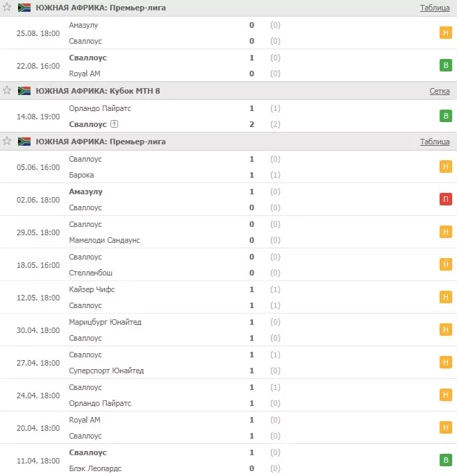Open the ЮЖНАЯ АФРИКА: Кубок МТН 8 title
Image resolution: width=457 pixels, height=476 pixels.
pos(98,91)
